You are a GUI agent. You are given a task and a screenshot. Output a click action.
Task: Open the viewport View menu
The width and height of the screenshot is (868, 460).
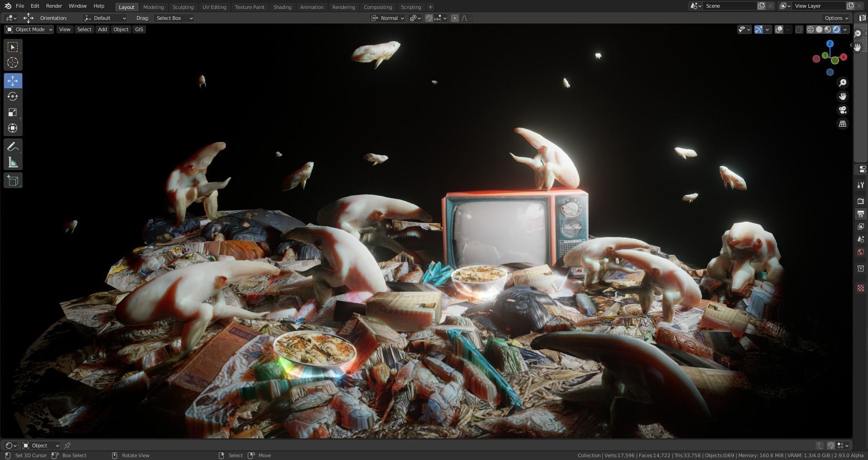(65, 29)
